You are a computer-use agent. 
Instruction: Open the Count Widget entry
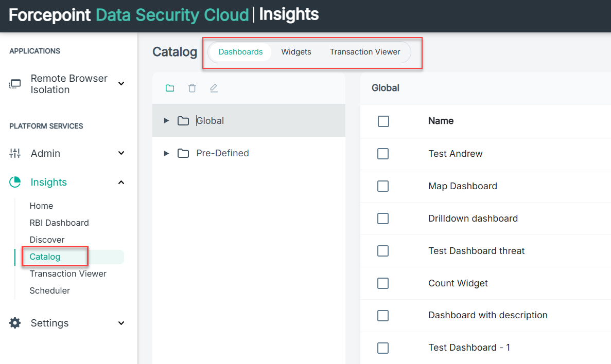coord(458,283)
